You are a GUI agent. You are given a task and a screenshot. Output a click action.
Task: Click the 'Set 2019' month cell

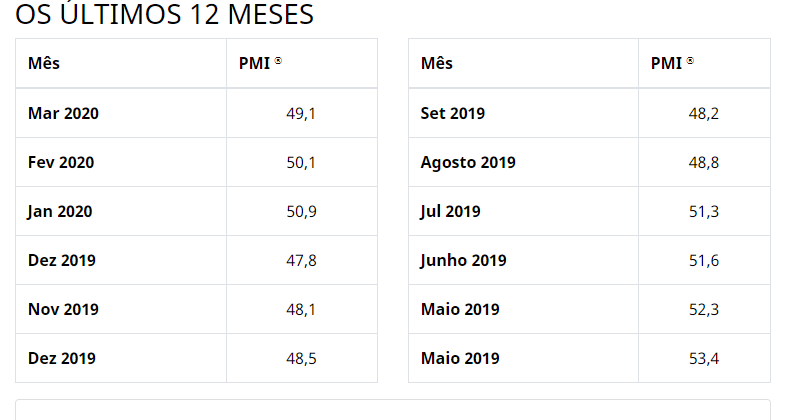453,113
